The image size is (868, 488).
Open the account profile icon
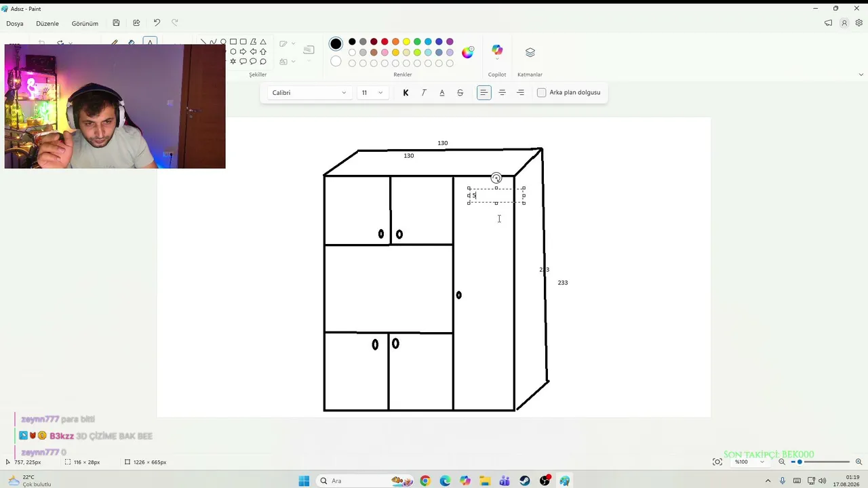(x=844, y=23)
